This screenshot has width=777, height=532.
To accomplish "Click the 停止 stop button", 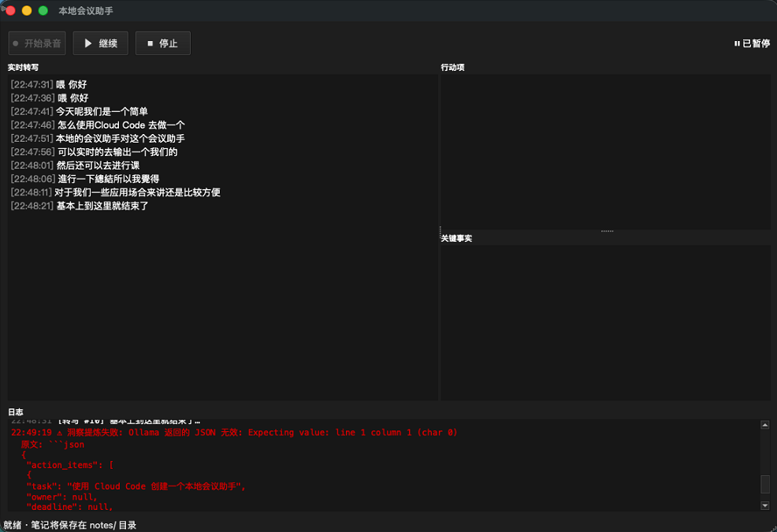I will click(x=163, y=43).
